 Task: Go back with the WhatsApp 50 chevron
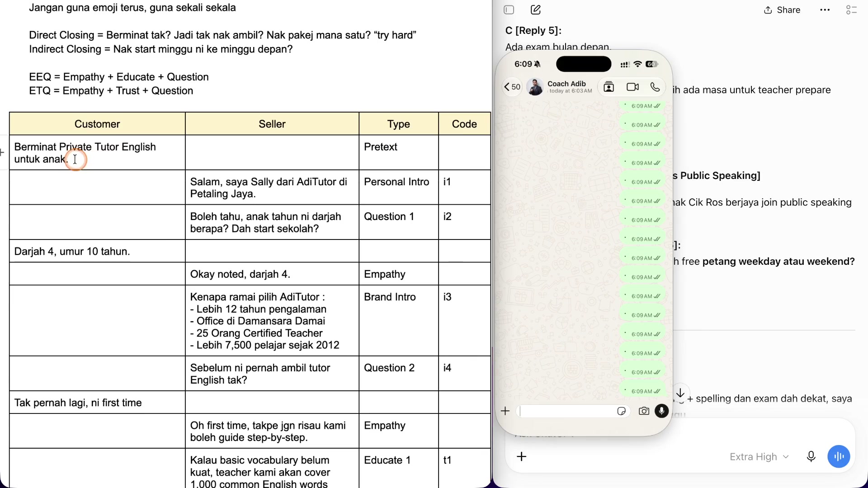point(512,87)
